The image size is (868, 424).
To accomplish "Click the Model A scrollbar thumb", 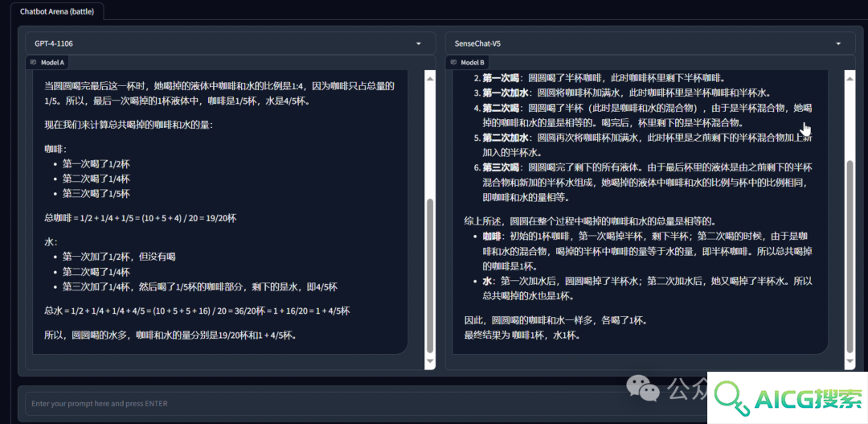I will [430, 274].
